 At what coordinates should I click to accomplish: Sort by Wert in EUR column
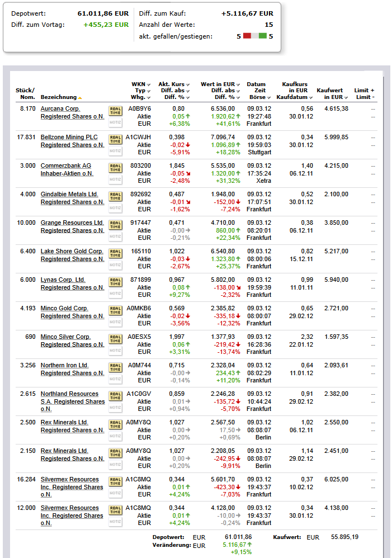pos(220,84)
